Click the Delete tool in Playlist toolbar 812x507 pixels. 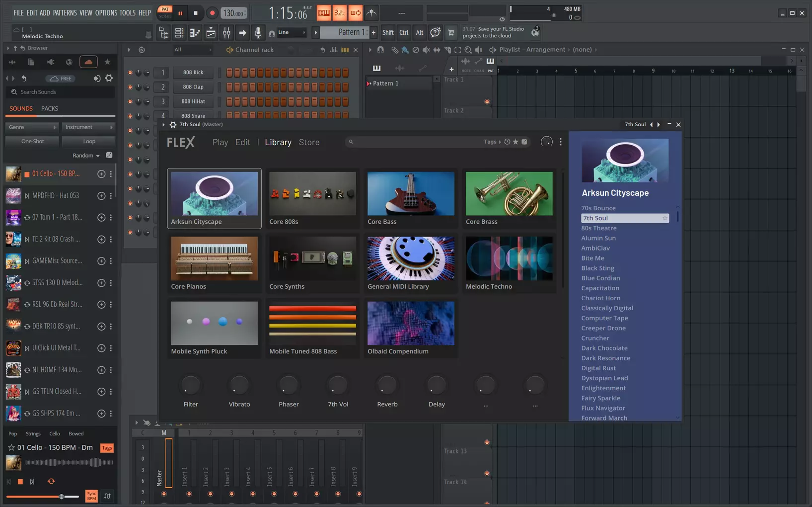[x=416, y=50]
